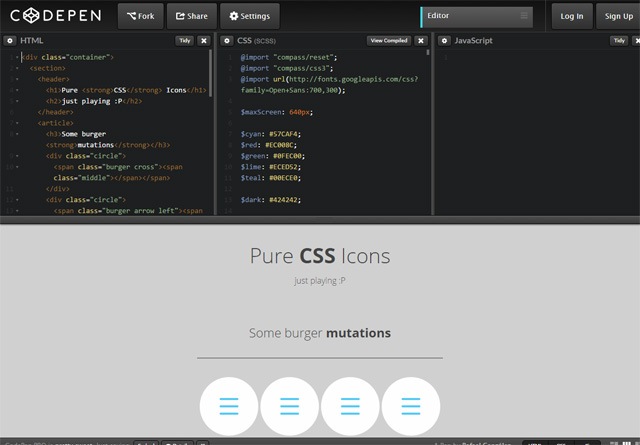Viewport: 640px width, 445px height.
Task: Click the '$green: #0FEC00;' CSS line
Action: [273, 156]
